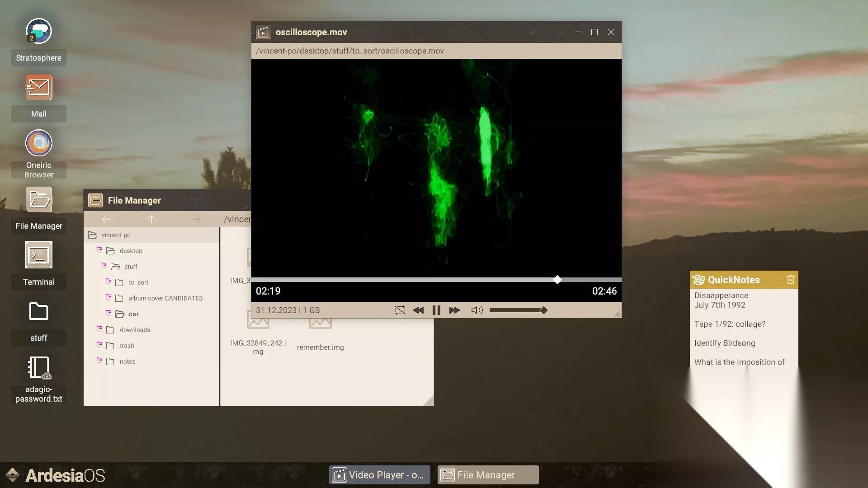
Task: Collapse the stuff folder in tree
Action: [104, 265]
